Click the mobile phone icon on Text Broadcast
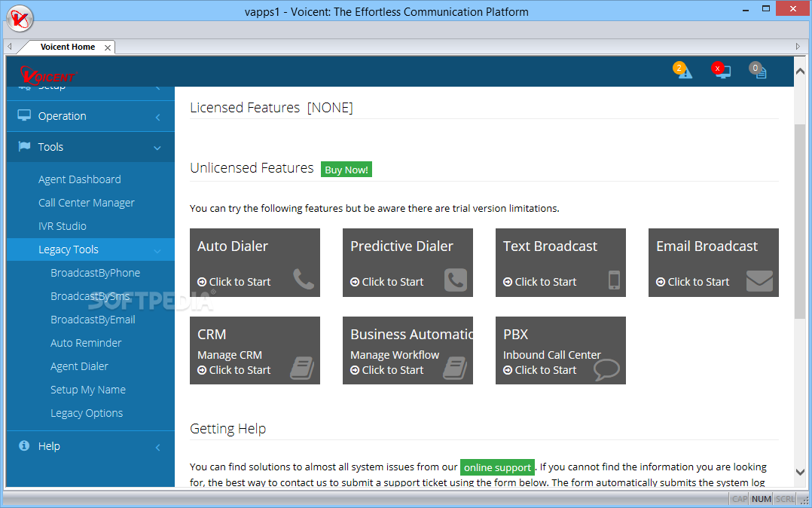The width and height of the screenshot is (812, 508). coord(614,280)
